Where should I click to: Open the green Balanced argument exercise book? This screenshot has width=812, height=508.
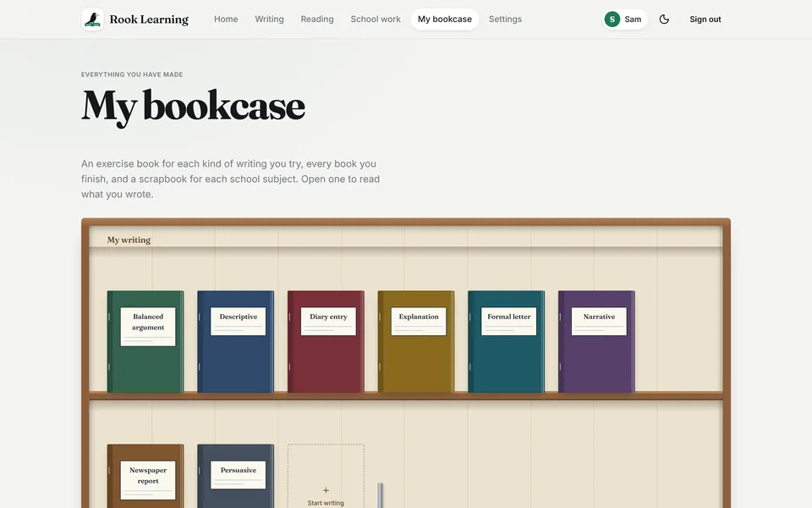coord(145,341)
